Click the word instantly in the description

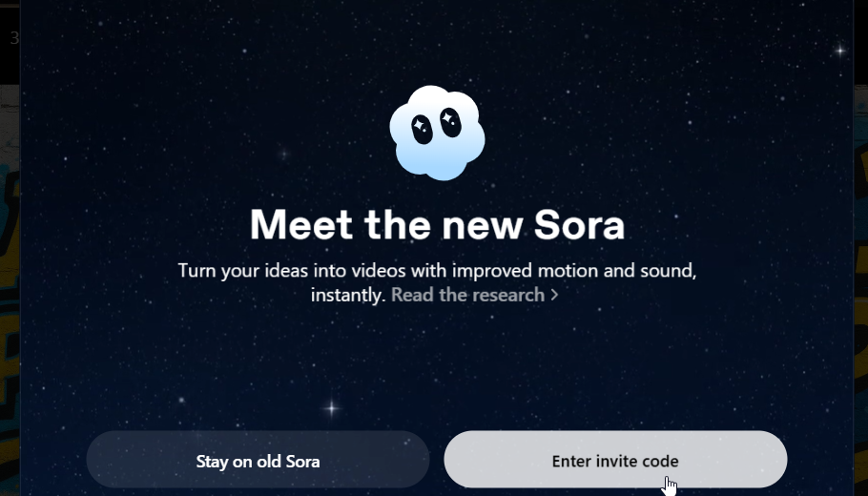click(x=348, y=295)
